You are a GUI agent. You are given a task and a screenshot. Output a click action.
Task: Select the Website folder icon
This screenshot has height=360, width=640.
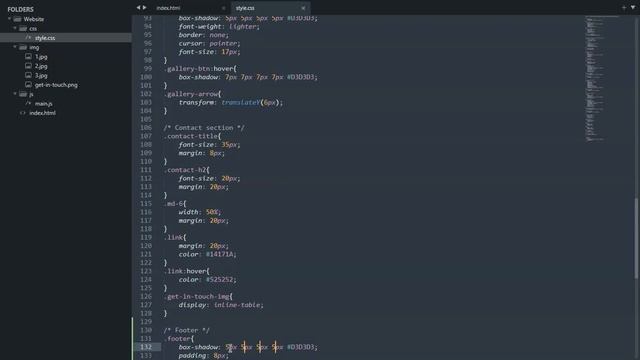point(17,19)
